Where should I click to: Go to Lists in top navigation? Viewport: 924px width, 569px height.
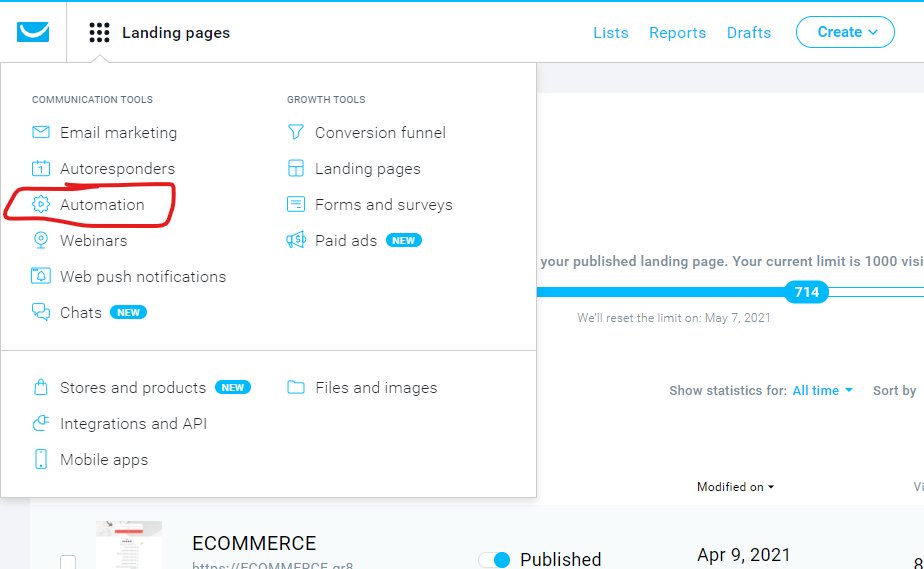(610, 32)
